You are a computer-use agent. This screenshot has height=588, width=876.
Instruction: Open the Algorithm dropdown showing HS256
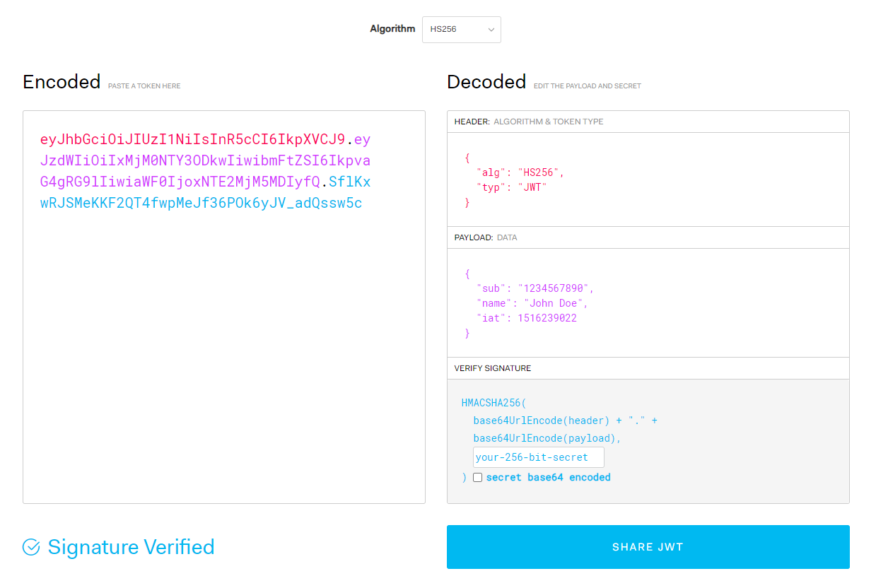(x=461, y=30)
